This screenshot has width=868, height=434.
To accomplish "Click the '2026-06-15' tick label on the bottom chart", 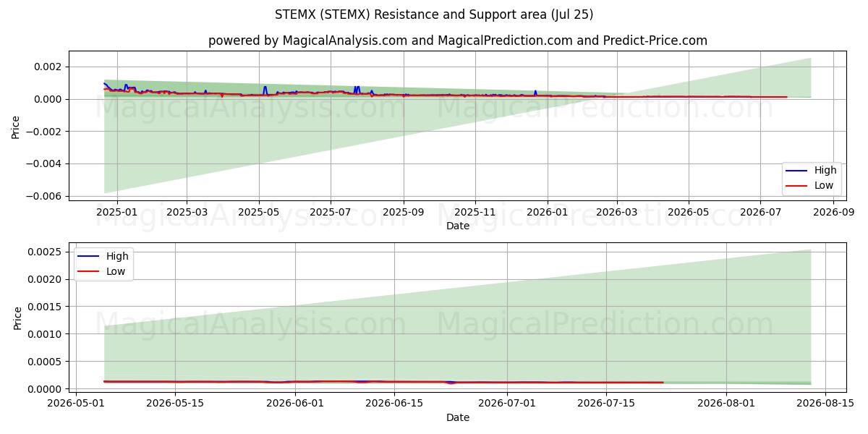I will click(394, 405).
